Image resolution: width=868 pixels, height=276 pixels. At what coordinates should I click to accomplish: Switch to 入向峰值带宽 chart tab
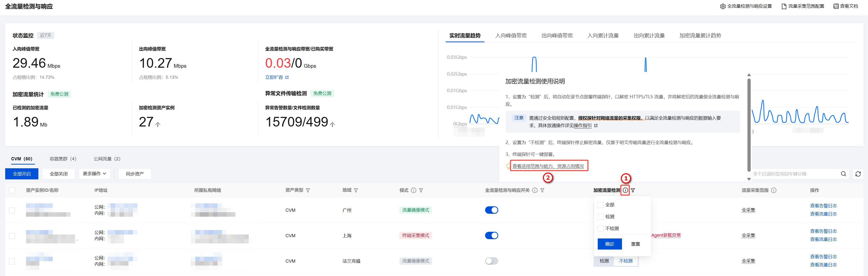coord(511,36)
